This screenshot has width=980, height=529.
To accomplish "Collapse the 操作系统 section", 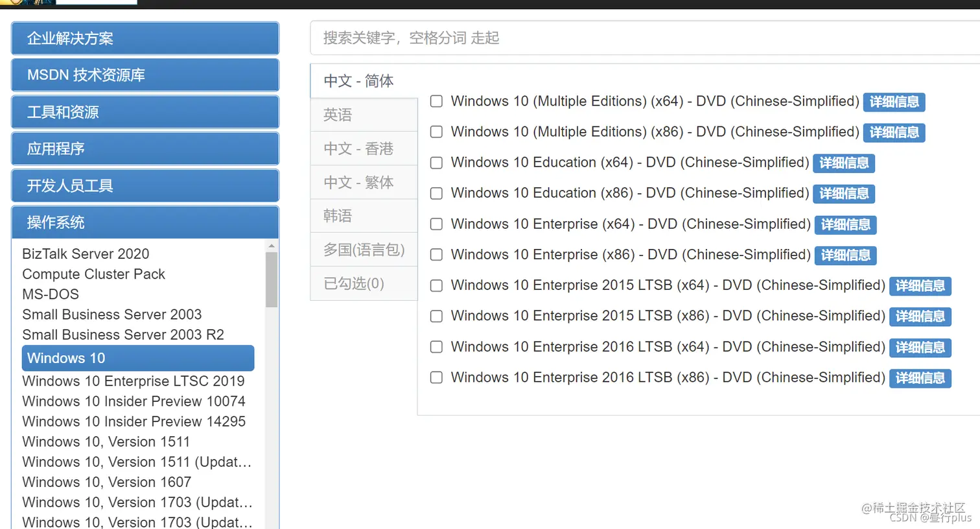I will 145,222.
